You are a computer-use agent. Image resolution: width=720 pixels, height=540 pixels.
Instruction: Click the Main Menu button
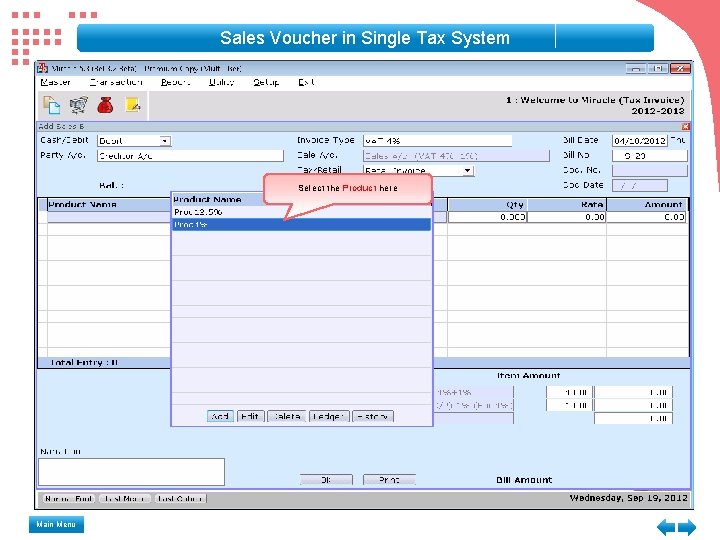[x=56, y=524]
